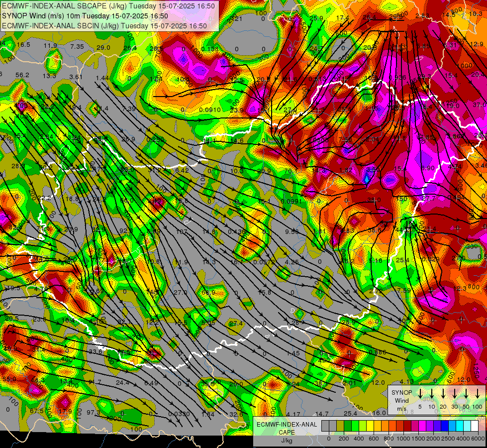Viewport: 487px width, 448px height.
Task: Click the station value 33.6
Action: click(96, 351)
